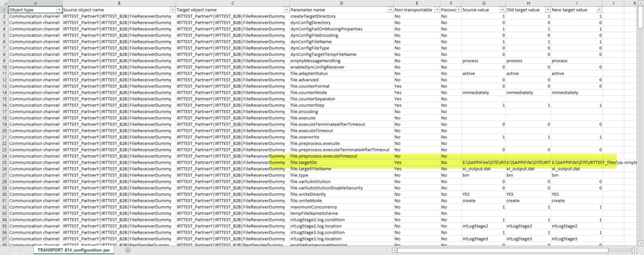Select cell tempFileNameScheme
This screenshot has height=255, width=644.
pyautogui.click(x=341, y=213)
